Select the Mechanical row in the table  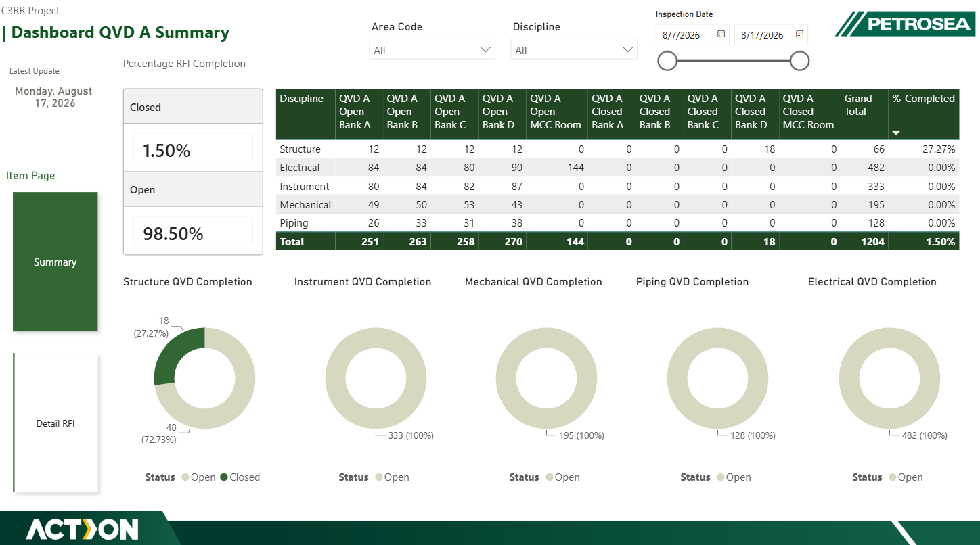(617, 204)
